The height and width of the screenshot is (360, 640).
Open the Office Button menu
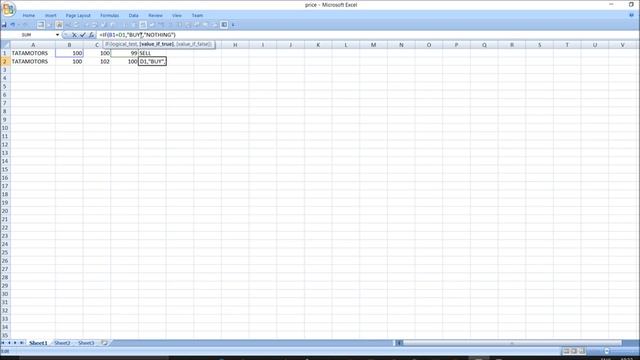(8, 9)
